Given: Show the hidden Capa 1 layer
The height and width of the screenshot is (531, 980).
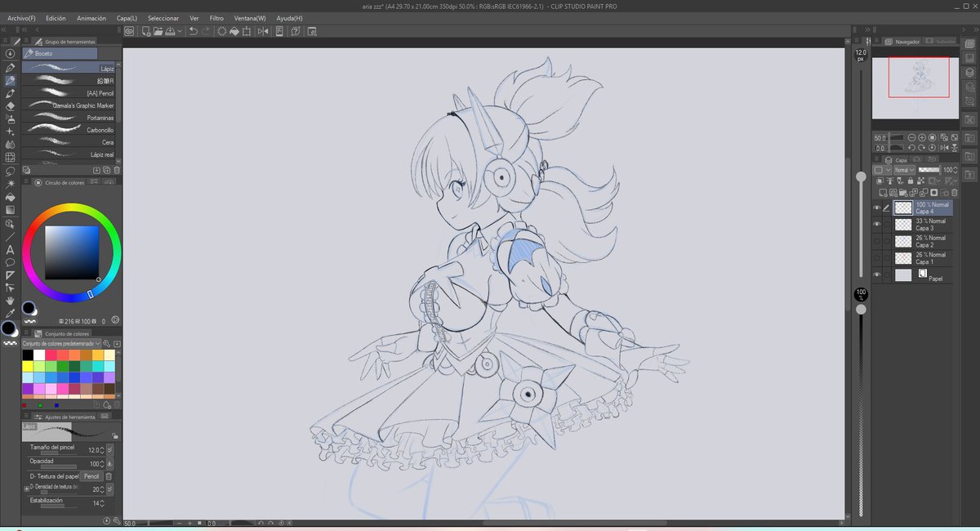Looking at the screenshot, I should click(876, 257).
